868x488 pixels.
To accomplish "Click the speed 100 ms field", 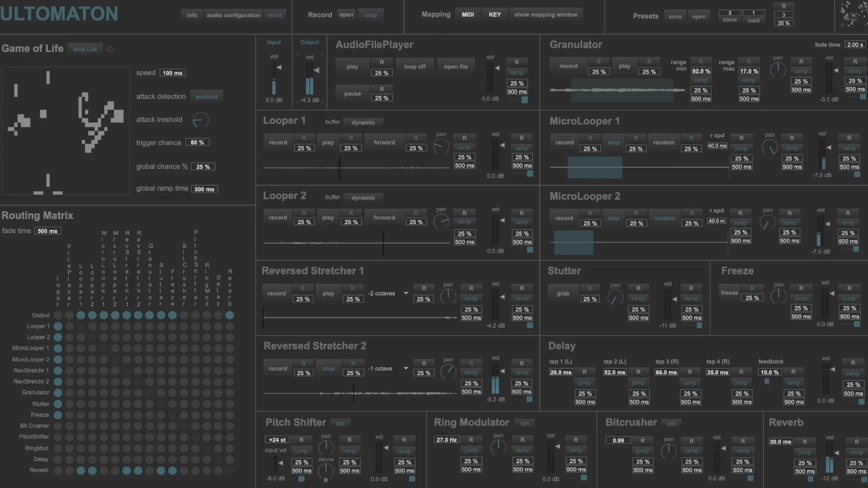I will click(x=172, y=73).
